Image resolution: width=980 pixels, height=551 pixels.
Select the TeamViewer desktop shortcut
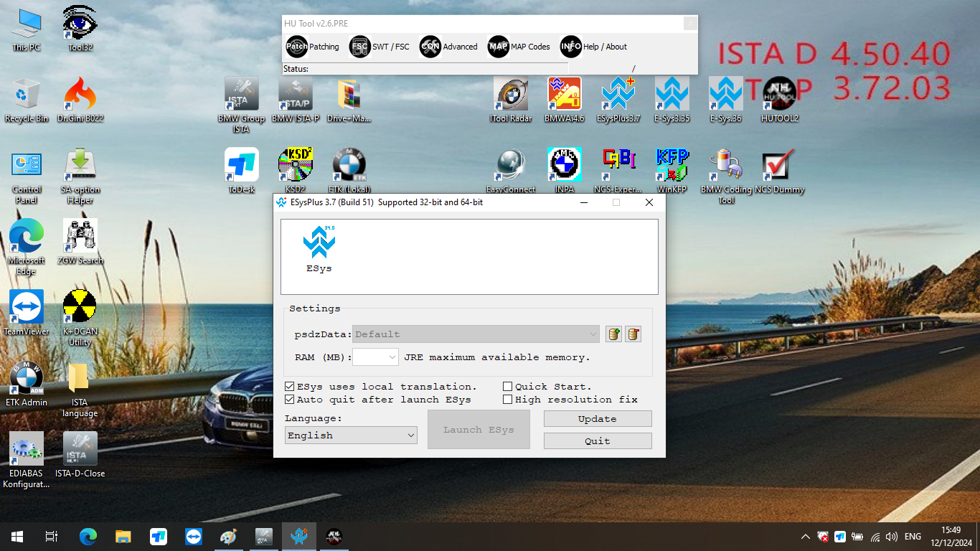27,313
